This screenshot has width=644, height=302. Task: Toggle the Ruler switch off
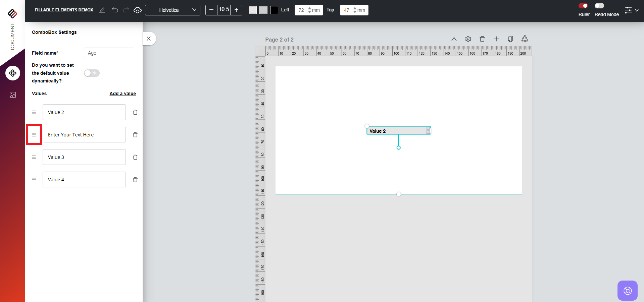point(583,6)
